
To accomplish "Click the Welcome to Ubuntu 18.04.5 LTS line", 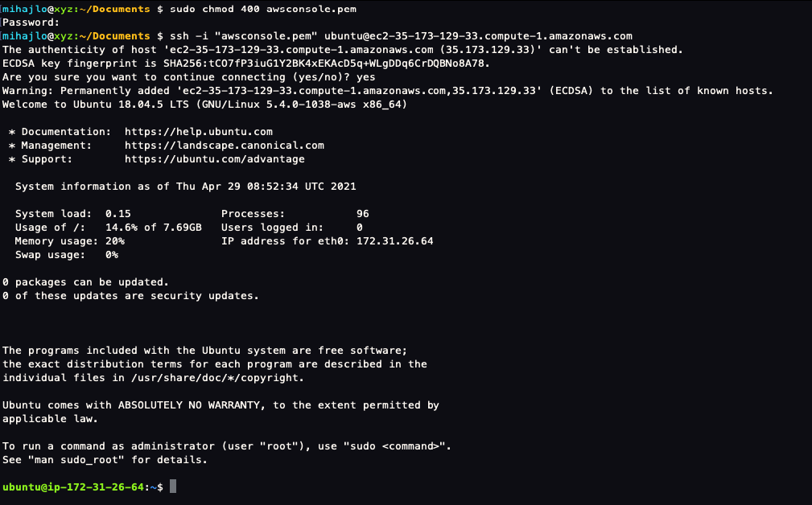I will pyautogui.click(x=204, y=105).
